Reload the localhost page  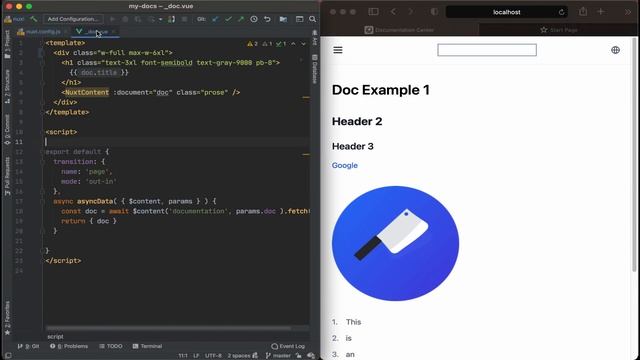[x=562, y=12]
